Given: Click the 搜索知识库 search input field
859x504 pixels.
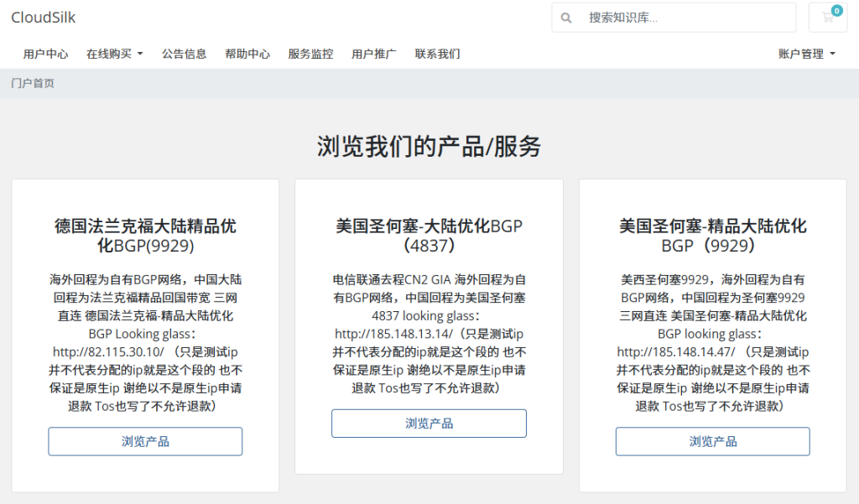Looking at the screenshot, I should point(679,17).
